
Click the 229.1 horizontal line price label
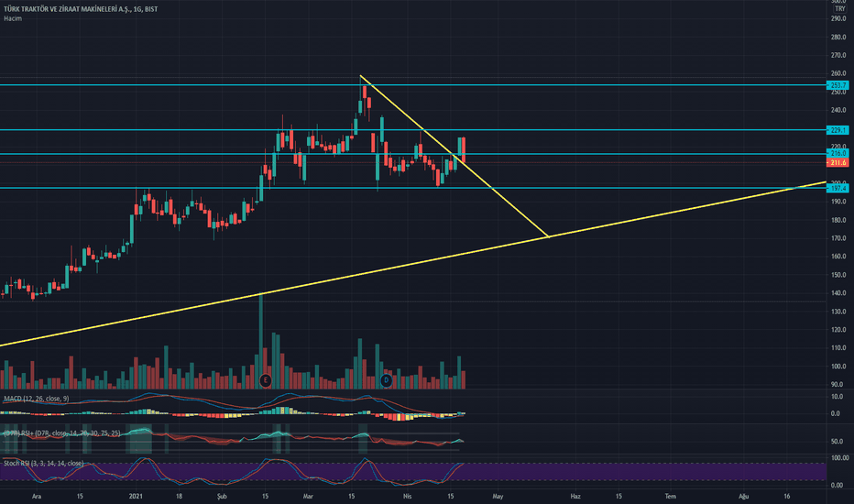838,130
